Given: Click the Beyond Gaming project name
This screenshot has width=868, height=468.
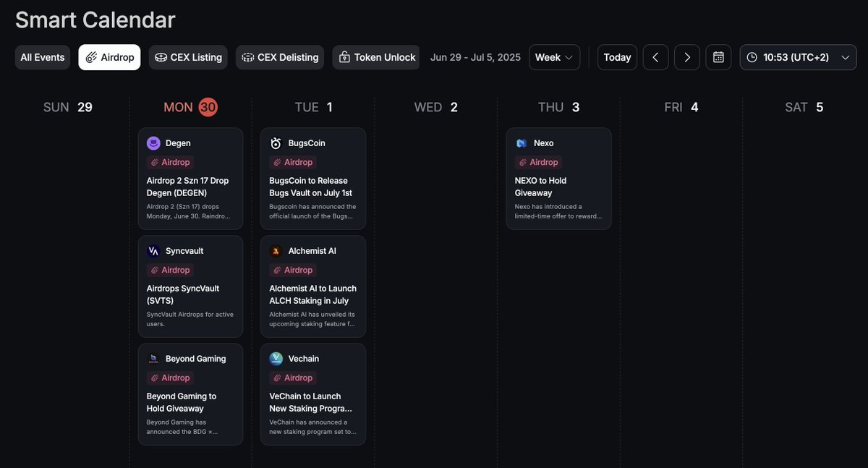Looking at the screenshot, I should tap(196, 359).
